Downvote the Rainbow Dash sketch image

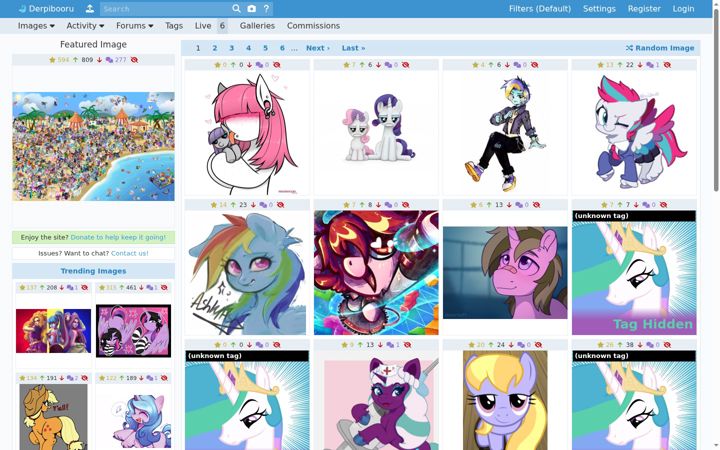click(x=253, y=205)
